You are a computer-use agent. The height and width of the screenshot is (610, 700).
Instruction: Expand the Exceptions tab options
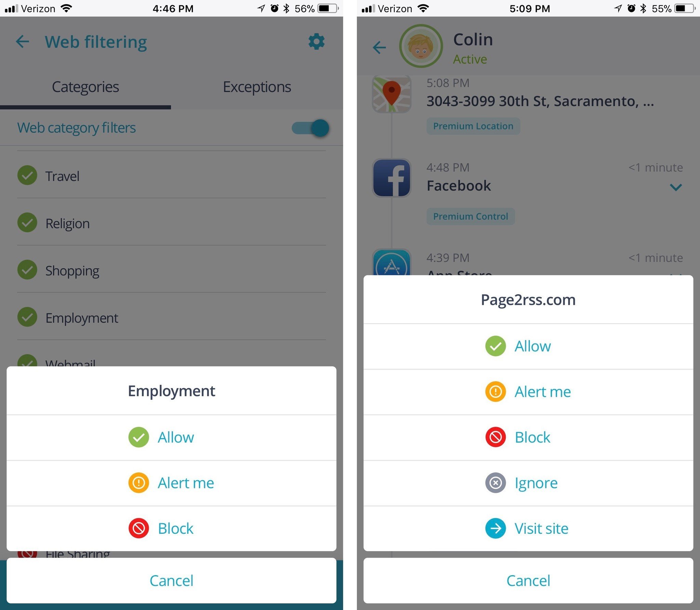257,86
